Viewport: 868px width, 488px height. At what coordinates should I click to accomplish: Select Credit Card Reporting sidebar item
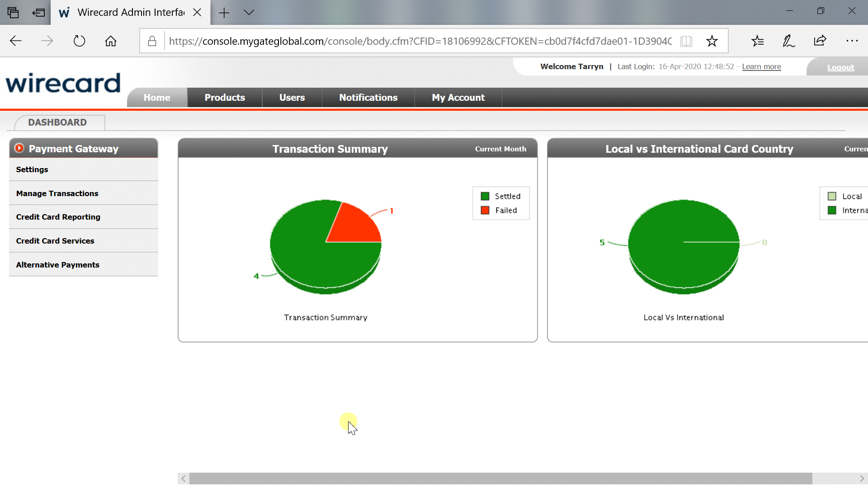point(58,217)
